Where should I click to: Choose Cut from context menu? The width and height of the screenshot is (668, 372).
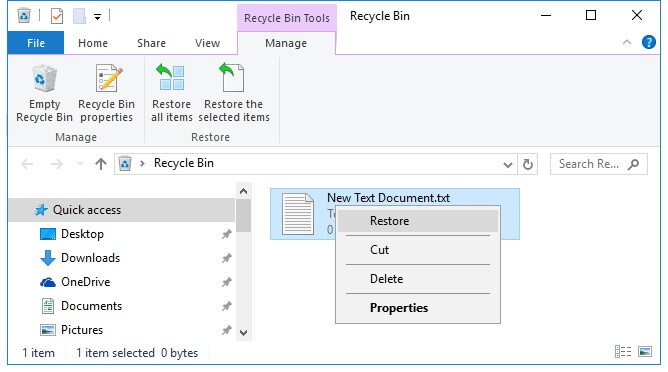(418, 250)
